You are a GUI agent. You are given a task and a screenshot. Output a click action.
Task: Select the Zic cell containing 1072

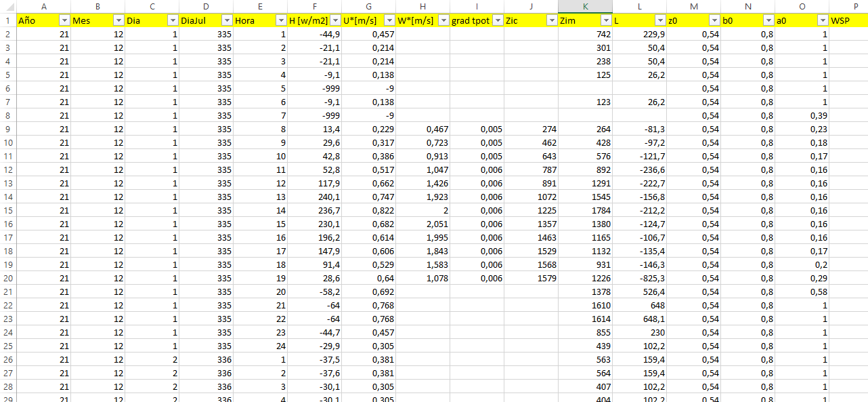point(531,197)
